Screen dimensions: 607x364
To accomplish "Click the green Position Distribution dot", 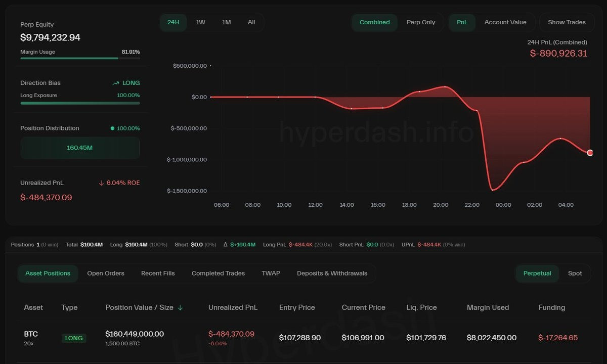I will click(112, 128).
